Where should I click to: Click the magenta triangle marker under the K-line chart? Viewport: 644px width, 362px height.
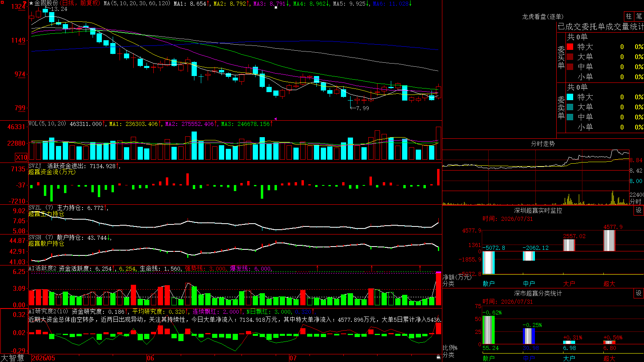(x=275, y=119)
